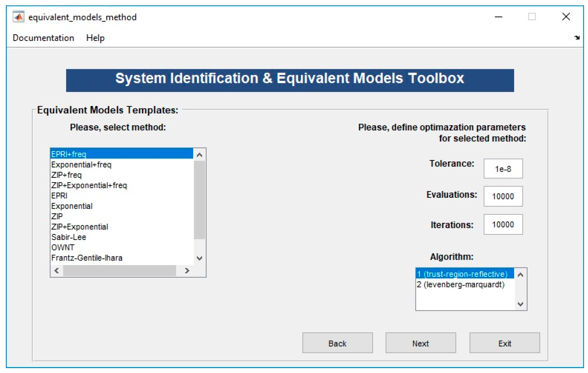Click the Back button
The width and height of the screenshot is (588, 373).
[337, 343]
